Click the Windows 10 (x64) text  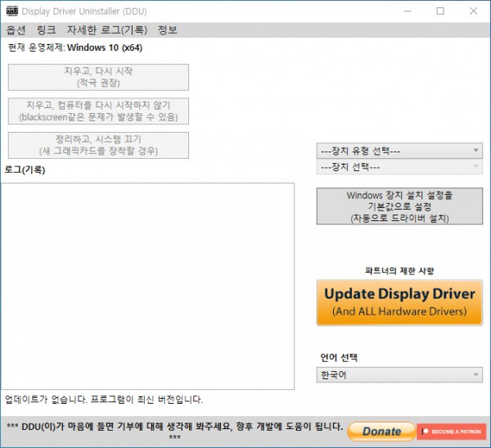pos(105,48)
